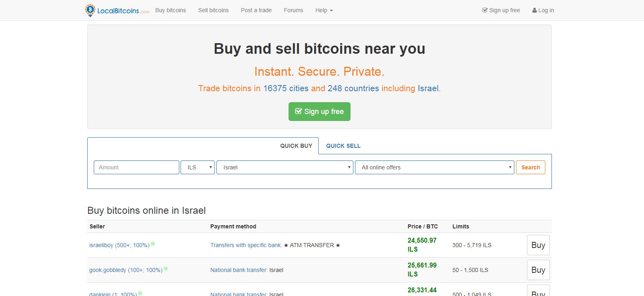Click gook.gobbledy's green online status dot
The width and height of the screenshot is (644, 296).
(x=166, y=268)
